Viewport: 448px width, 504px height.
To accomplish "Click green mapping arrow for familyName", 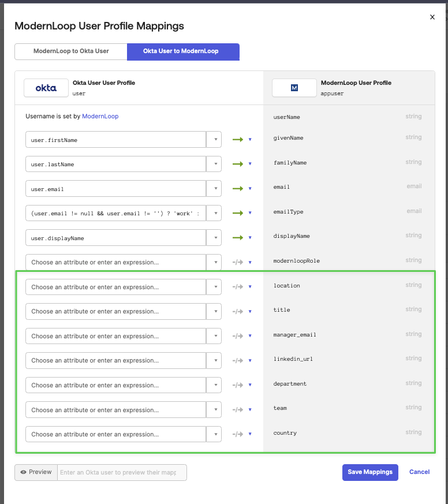I will [x=238, y=164].
